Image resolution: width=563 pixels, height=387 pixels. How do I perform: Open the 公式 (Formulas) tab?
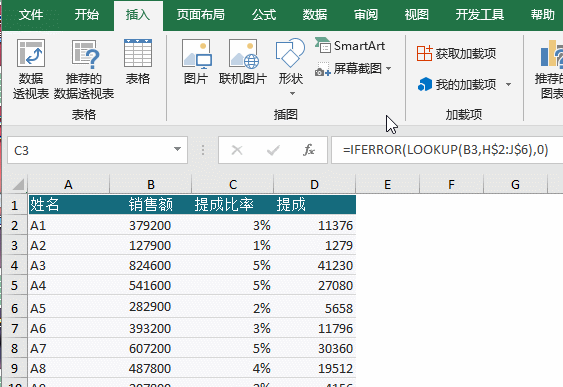click(x=264, y=15)
